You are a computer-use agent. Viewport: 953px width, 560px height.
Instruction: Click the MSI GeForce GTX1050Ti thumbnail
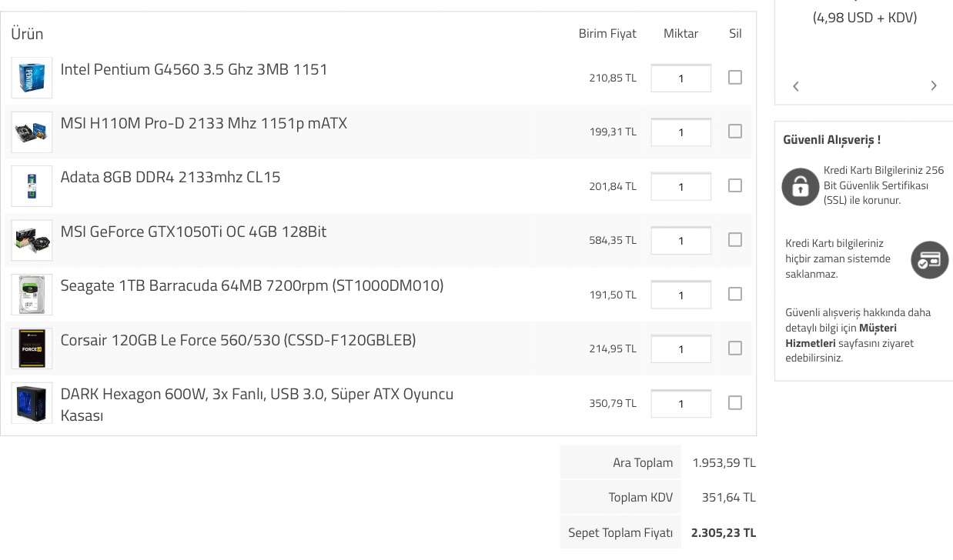point(32,240)
